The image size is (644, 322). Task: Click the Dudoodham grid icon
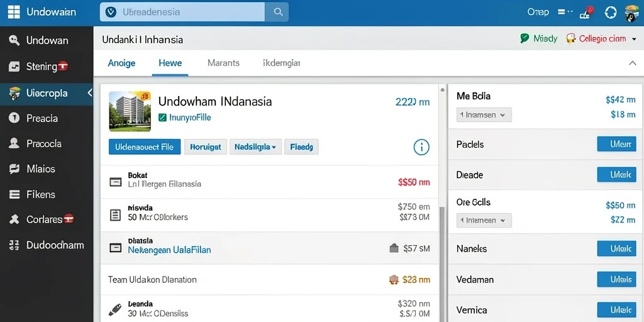pos(14,245)
